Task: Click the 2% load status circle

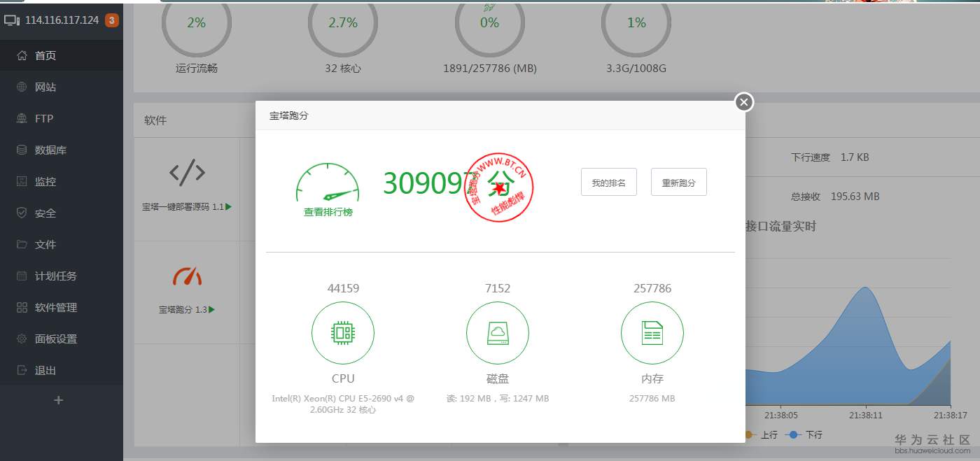Action: pos(197,23)
